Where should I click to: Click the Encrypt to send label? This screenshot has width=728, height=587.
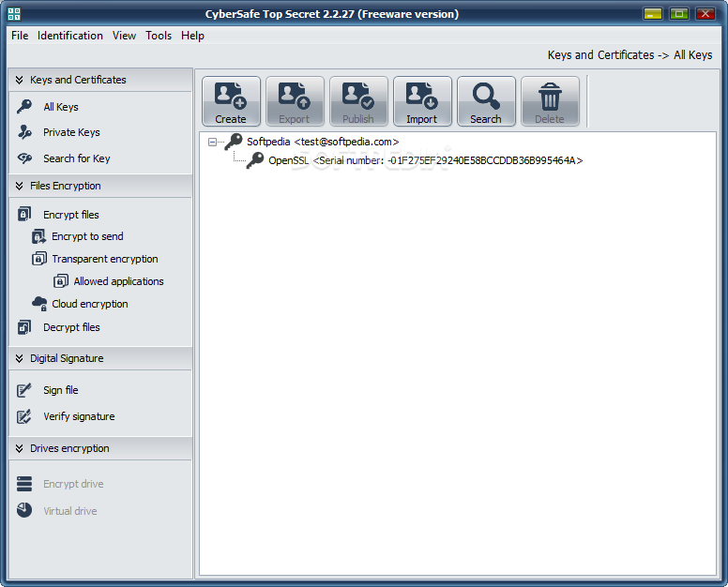pyautogui.click(x=87, y=236)
